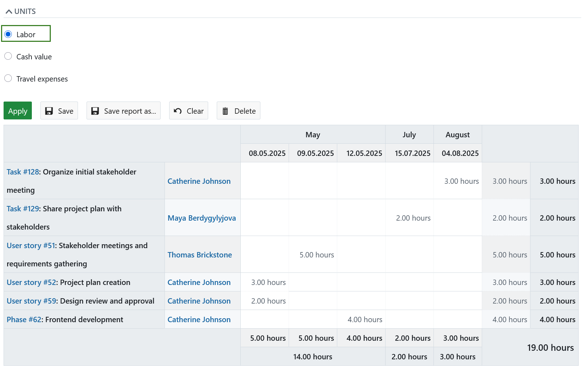View Catherine Johnson's profile
Screen dimensions: 588x369
(199, 181)
